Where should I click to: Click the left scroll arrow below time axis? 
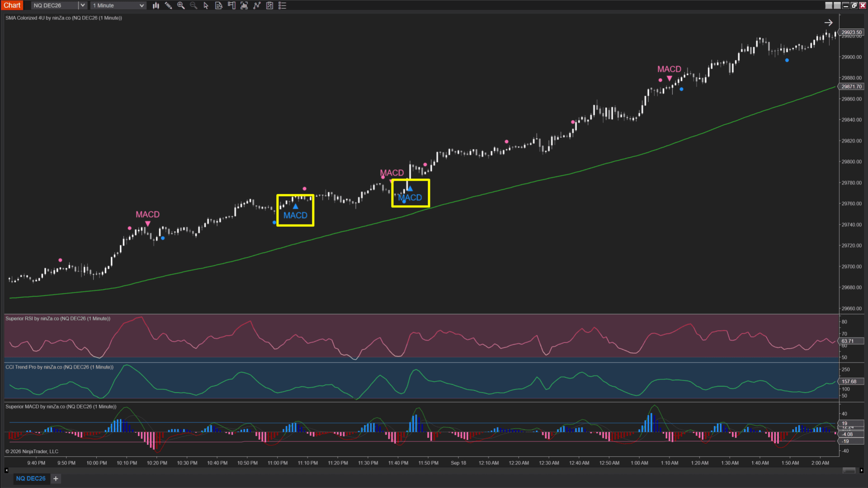click(6, 470)
